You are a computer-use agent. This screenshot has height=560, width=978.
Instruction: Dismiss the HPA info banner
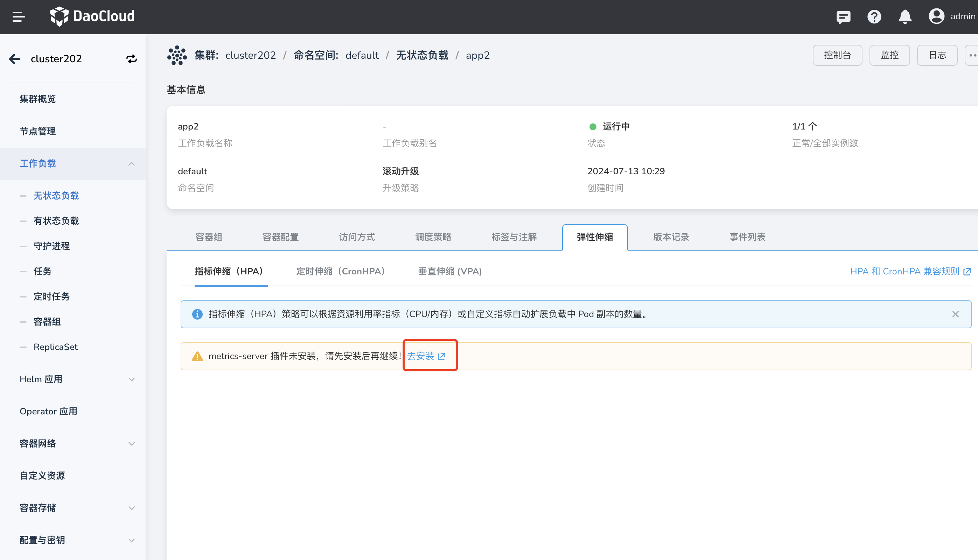pyautogui.click(x=955, y=314)
